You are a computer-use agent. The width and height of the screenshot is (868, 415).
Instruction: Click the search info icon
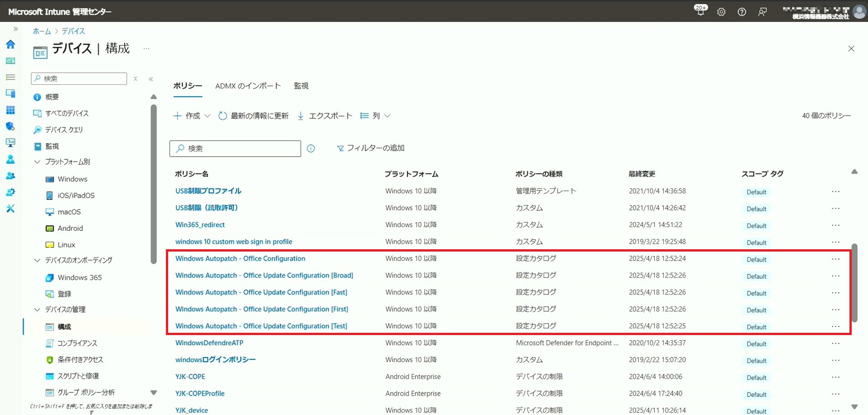point(311,149)
